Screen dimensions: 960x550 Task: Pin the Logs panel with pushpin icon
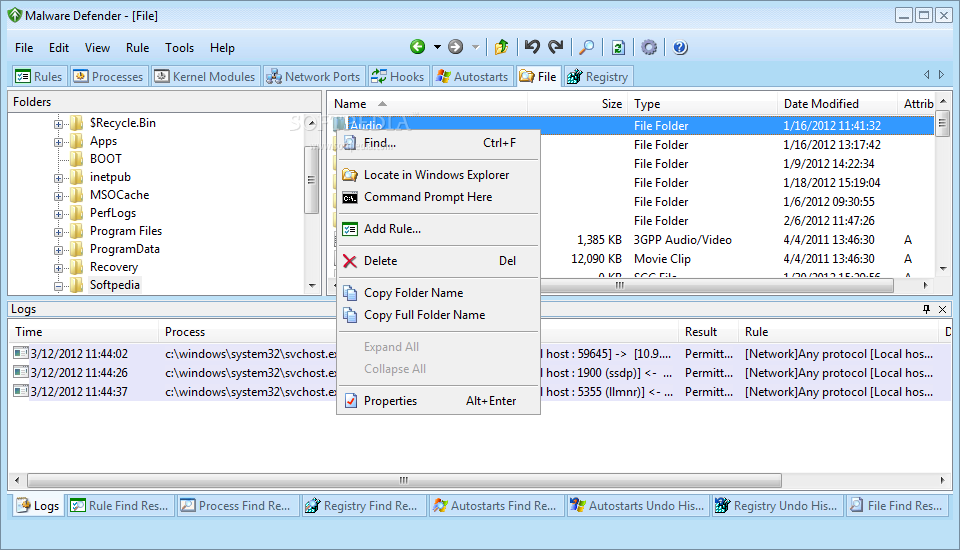tap(926, 309)
